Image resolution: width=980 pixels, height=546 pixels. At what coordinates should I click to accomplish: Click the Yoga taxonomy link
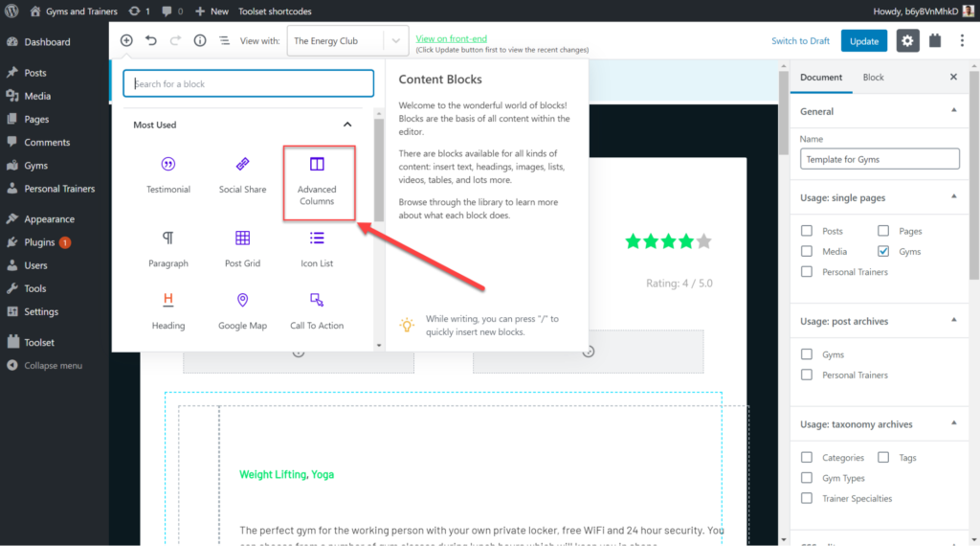pos(323,474)
